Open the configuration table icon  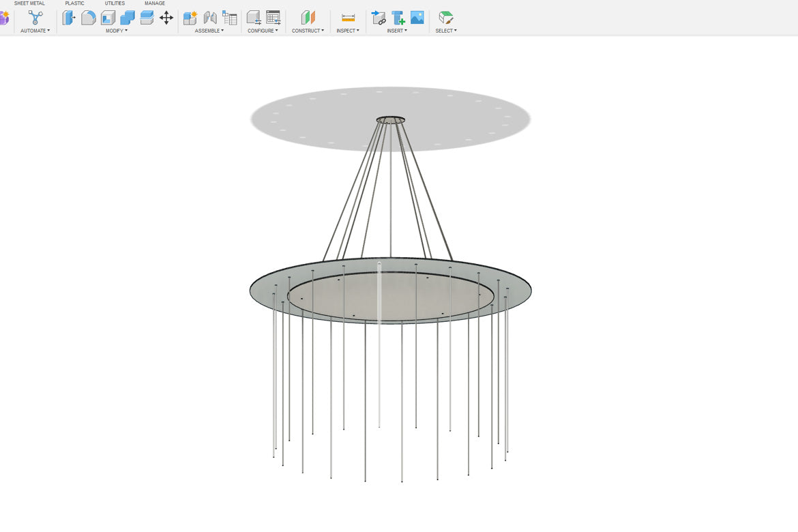tap(273, 18)
